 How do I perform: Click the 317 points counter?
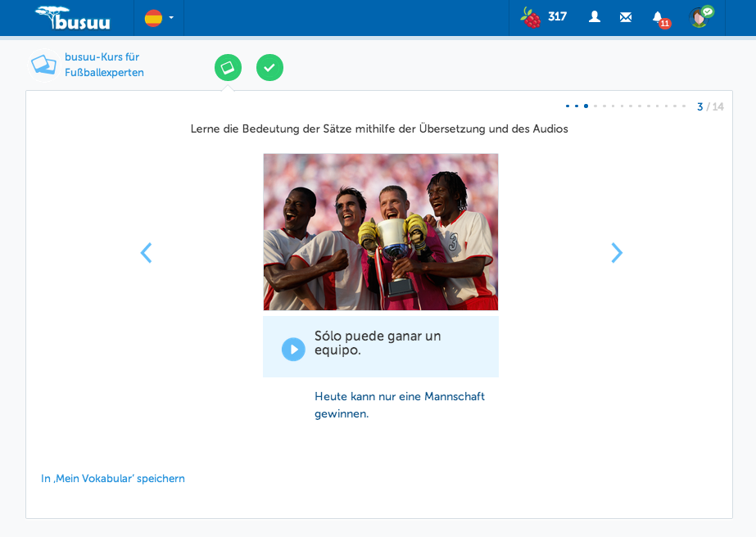point(557,17)
